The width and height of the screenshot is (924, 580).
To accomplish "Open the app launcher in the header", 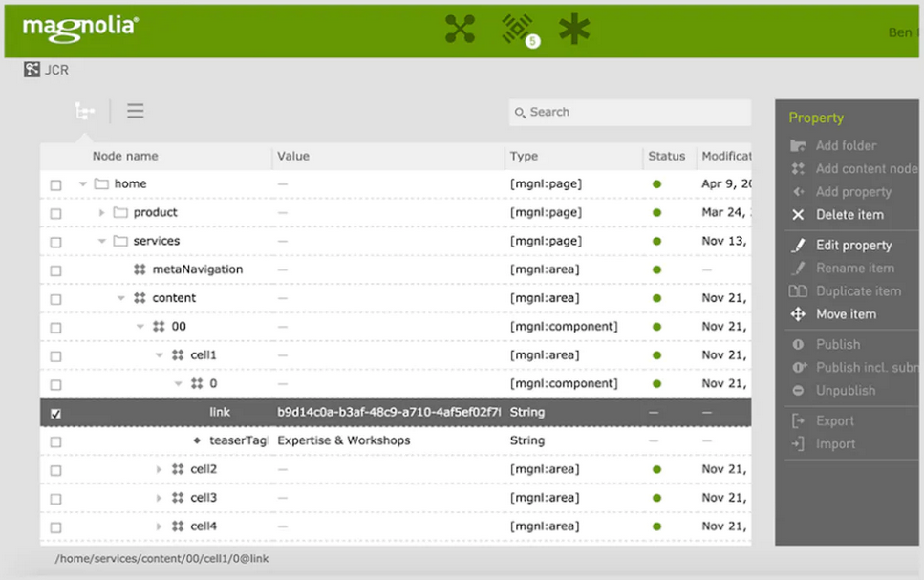I will (460, 29).
